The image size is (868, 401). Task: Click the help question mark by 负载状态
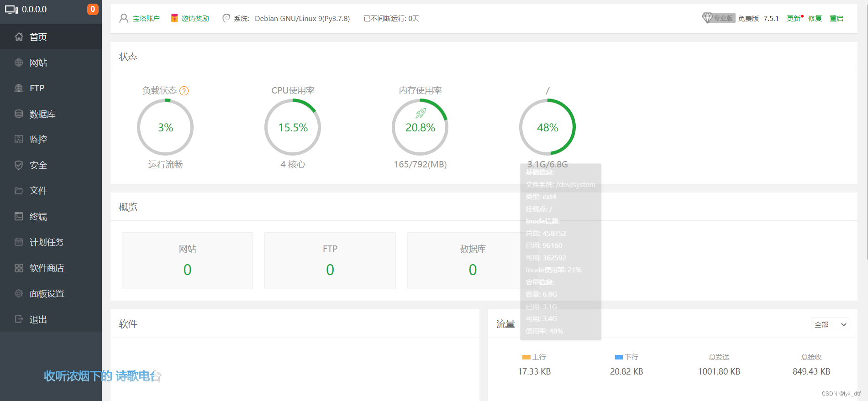point(184,91)
